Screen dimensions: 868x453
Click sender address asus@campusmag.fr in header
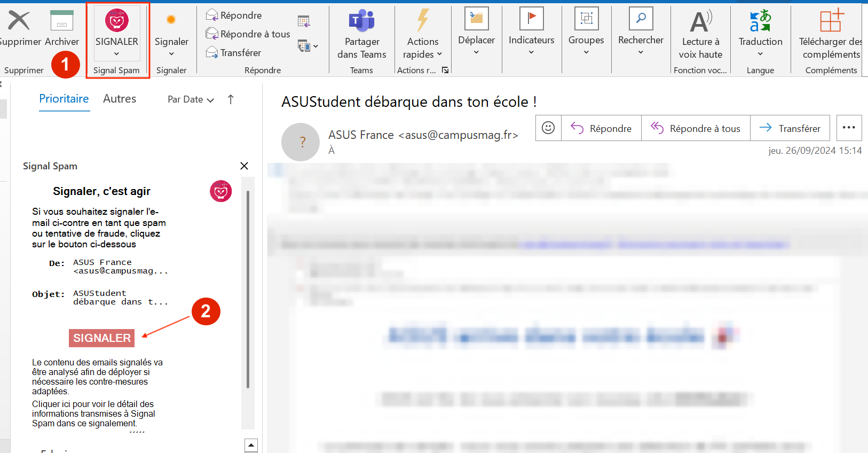(x=459, y=135)
